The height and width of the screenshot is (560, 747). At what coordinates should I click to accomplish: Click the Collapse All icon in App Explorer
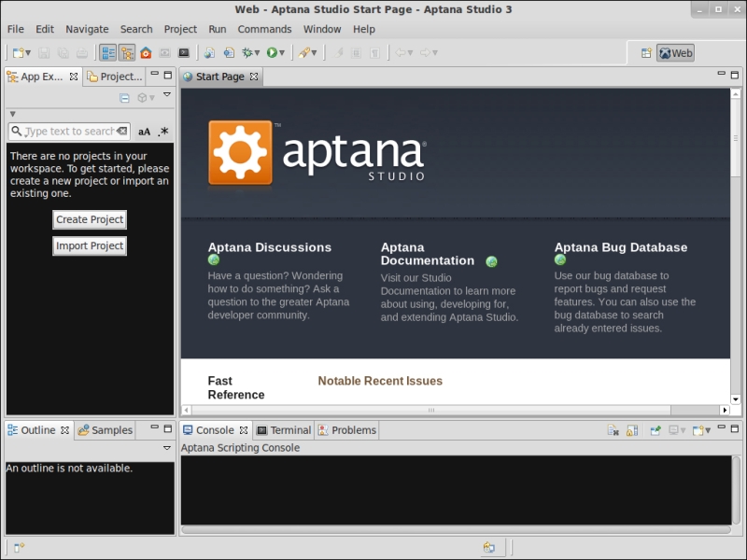[124, 98]
